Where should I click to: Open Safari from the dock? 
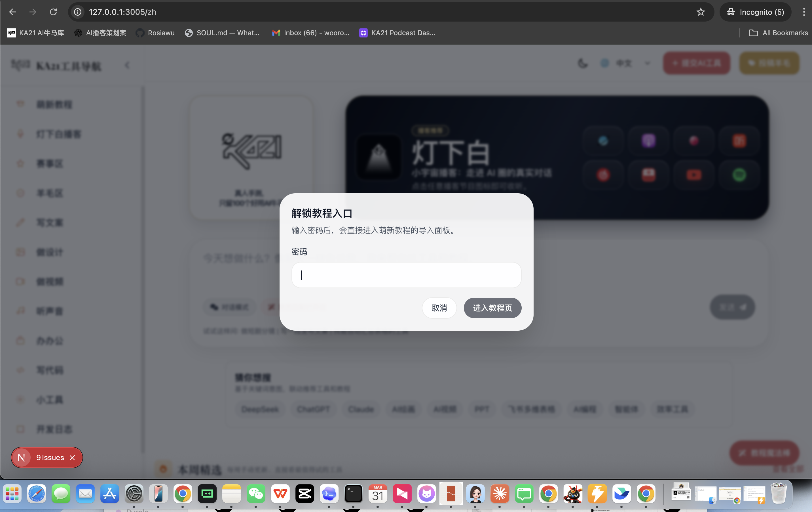[36, 494]
